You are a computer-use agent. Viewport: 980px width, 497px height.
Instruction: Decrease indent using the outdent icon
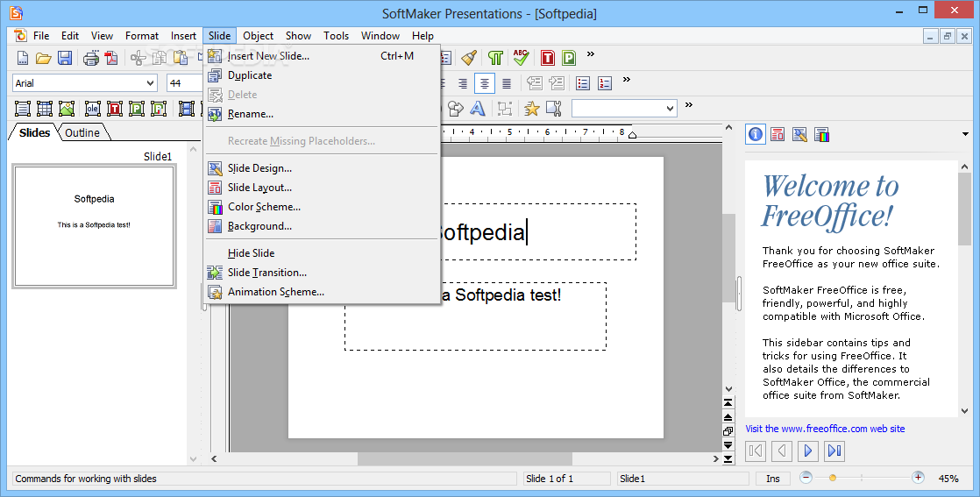[x=535, y=83]
